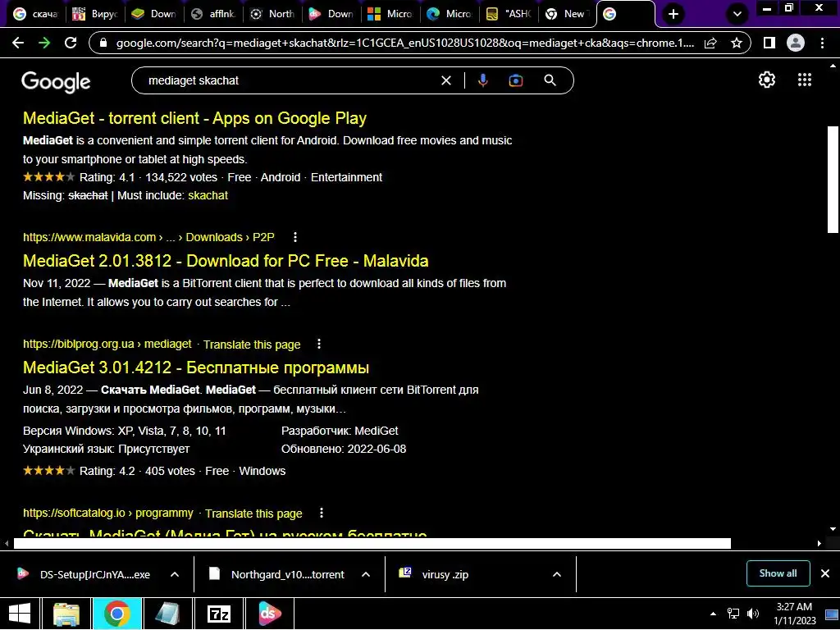Switch to the 'afflnk' tab
840x630 pixels.
click(214, 14)
